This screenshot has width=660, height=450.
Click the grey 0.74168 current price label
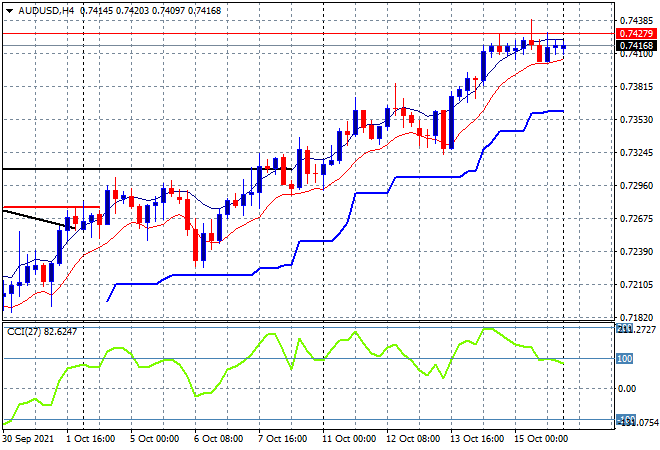pyautogui.click(x=636, y=46)
